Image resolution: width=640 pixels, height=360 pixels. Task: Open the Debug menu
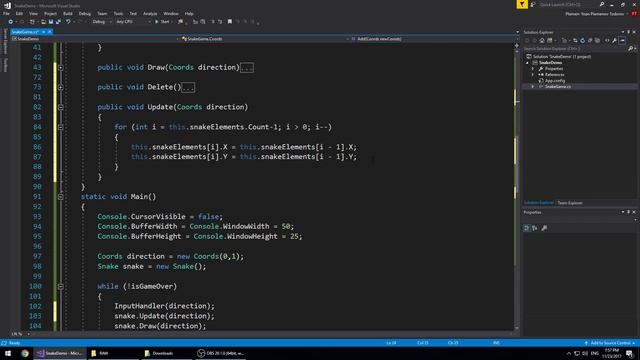pyautogui.click(x=84, y=13)
